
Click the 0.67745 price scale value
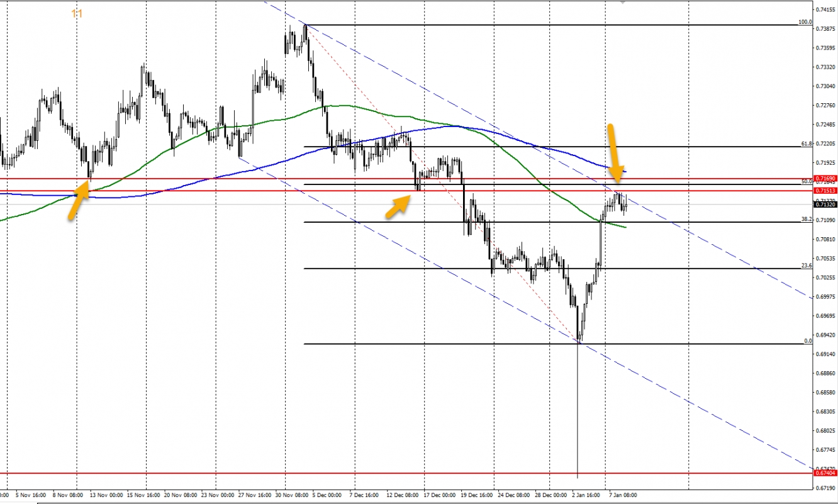(x=825, y=451)
